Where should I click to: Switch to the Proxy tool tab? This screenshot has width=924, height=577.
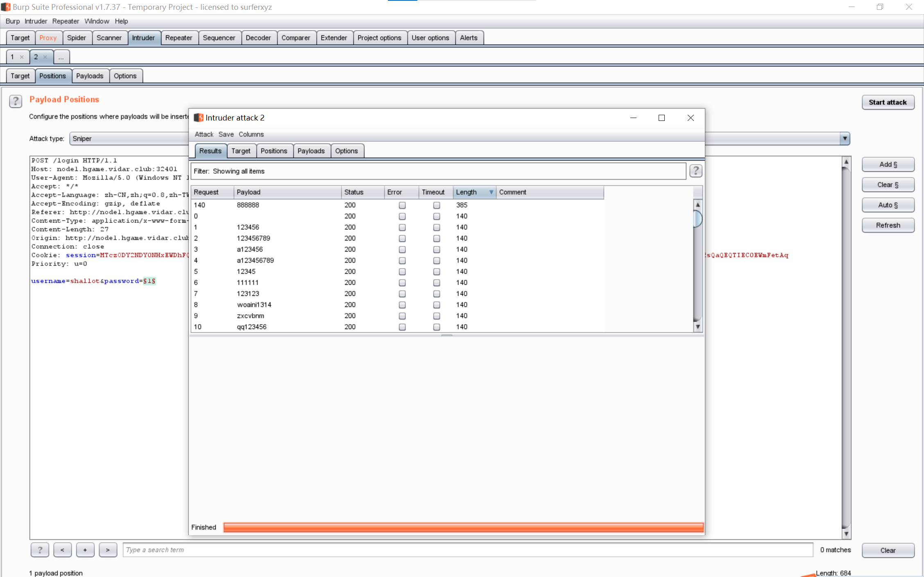(48, 38)
